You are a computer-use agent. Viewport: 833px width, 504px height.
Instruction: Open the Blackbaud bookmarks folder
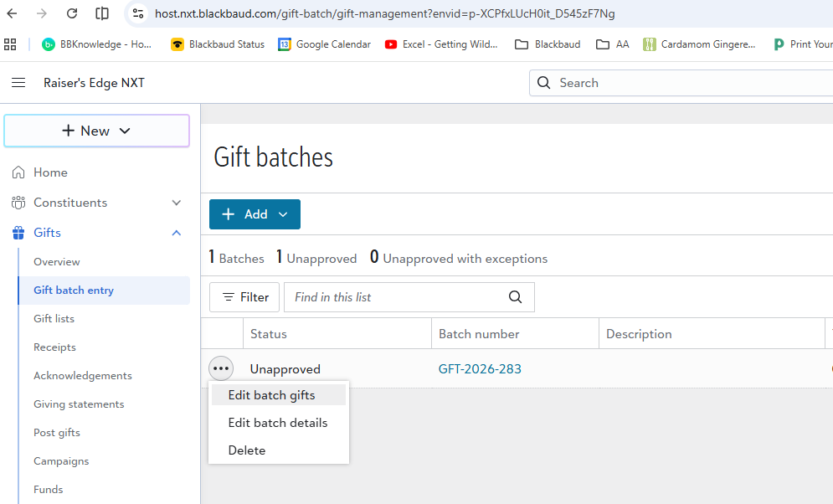pos(548,44)
